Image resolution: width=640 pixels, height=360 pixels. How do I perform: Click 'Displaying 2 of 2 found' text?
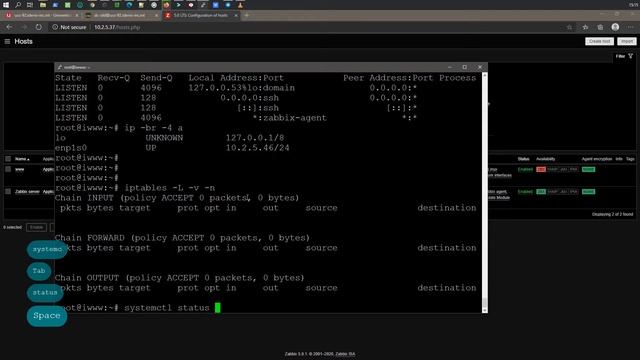coord(612,214)
